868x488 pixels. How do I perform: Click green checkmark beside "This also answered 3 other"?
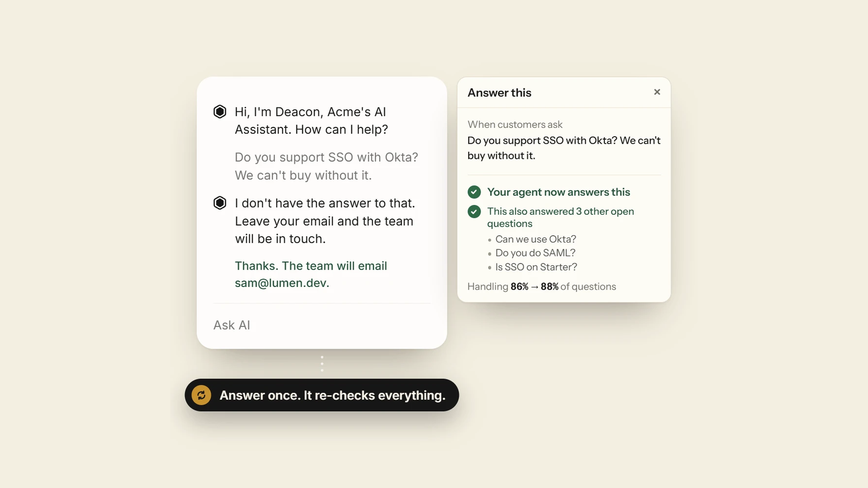click(x=474, y=211)
